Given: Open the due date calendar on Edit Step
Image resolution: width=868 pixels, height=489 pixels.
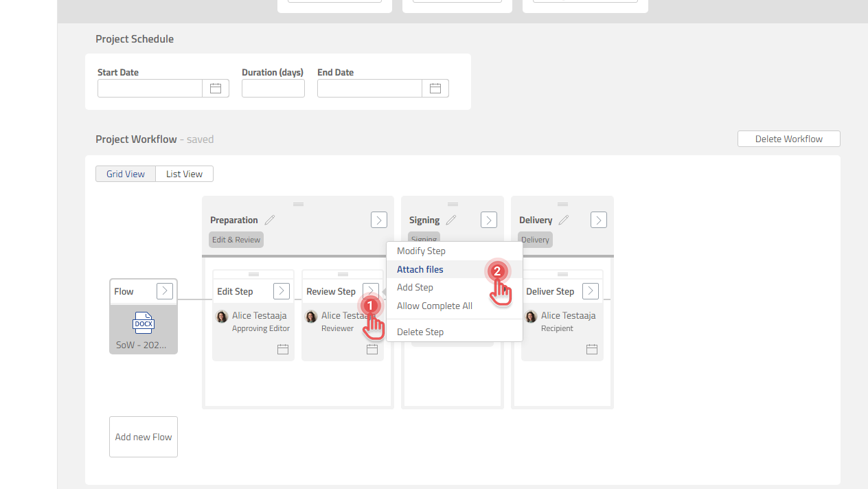Looking at the screenshot, I should click(x=282, y=349).
